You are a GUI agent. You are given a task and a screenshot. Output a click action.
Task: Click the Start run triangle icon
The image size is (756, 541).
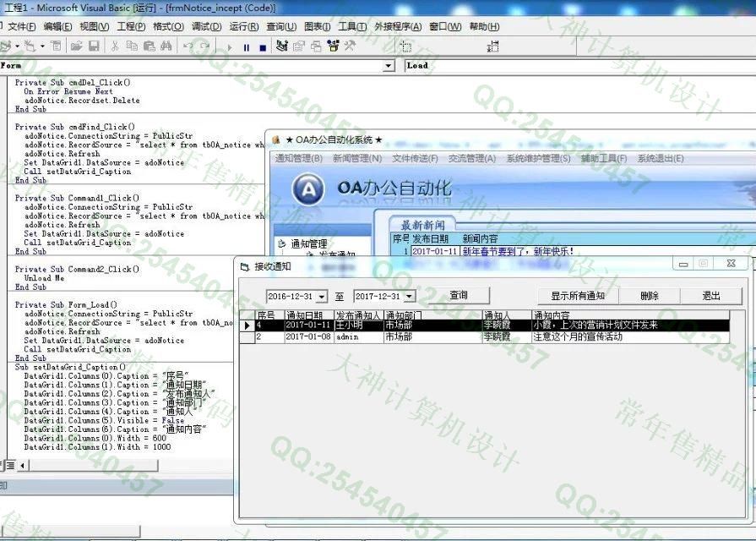pyautogui.click(x=230, y=47)
